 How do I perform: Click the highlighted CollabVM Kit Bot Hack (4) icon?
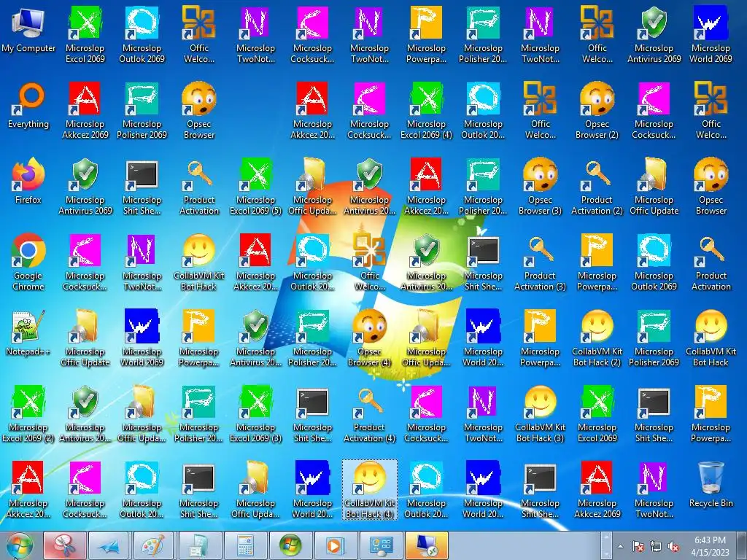369,489
